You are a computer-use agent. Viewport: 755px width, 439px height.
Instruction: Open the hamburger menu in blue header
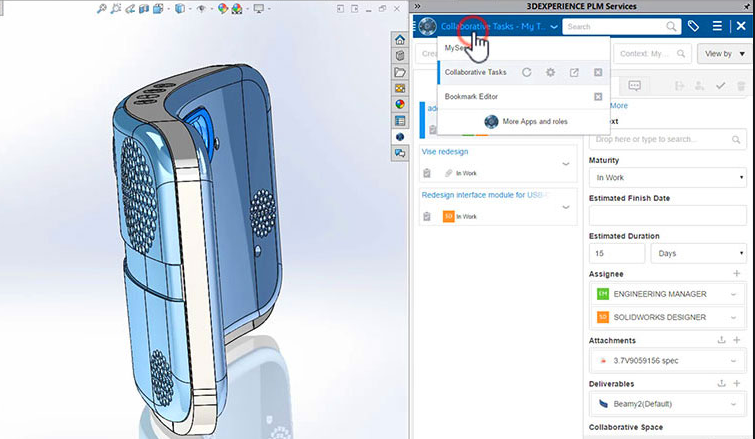[x=717, y=26]
